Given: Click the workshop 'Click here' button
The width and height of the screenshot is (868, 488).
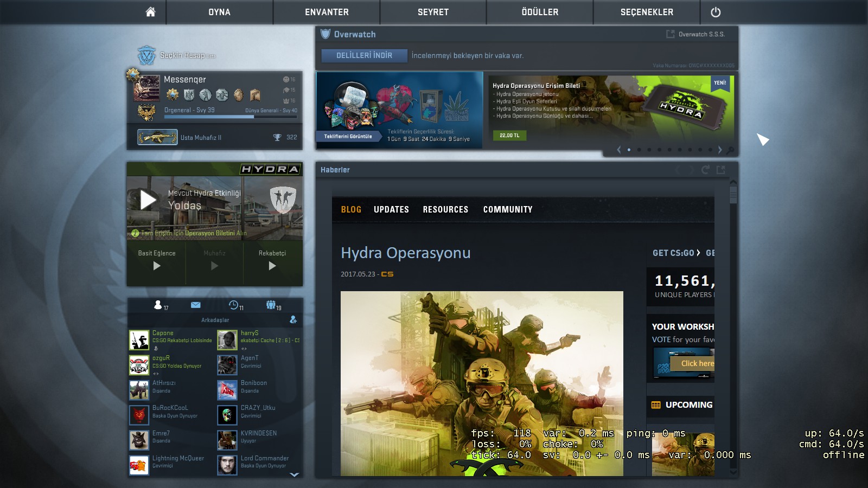Looking at the screenshot, I should pyautogui.click(x=692, y=363).
